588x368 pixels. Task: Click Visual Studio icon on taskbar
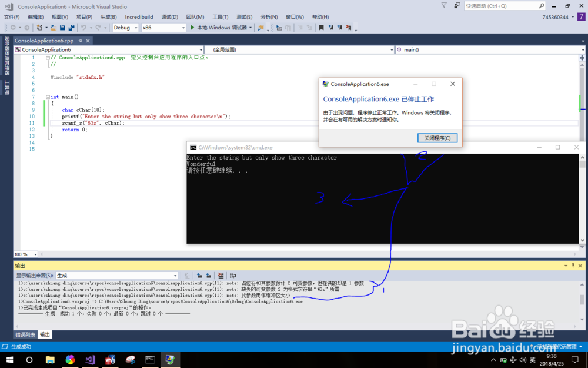pos(90,360)
